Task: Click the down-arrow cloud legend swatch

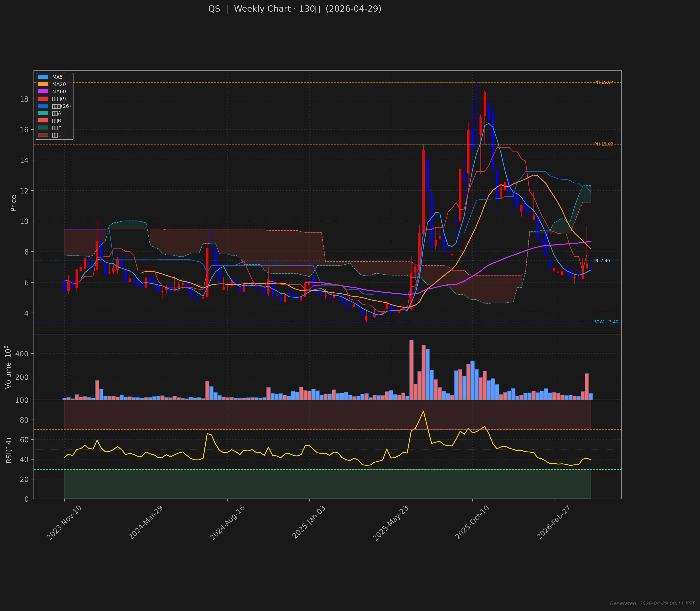Action: (x=43, y=135)
